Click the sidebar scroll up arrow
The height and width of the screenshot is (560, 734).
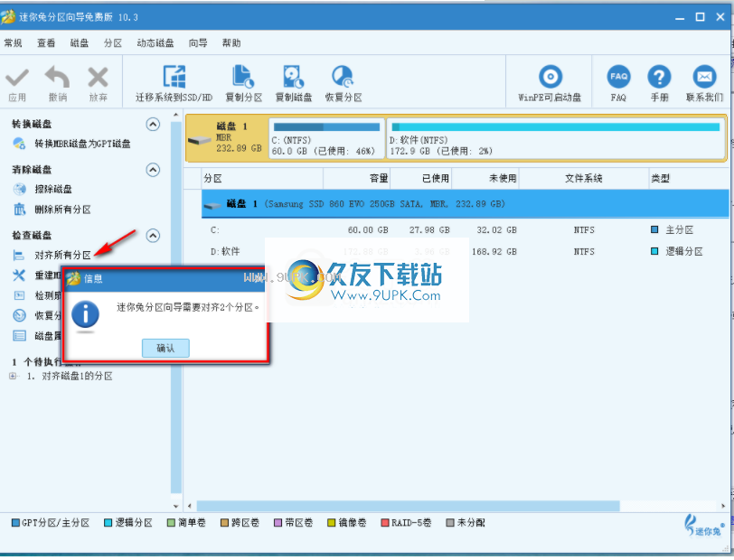tap(176, 115)
